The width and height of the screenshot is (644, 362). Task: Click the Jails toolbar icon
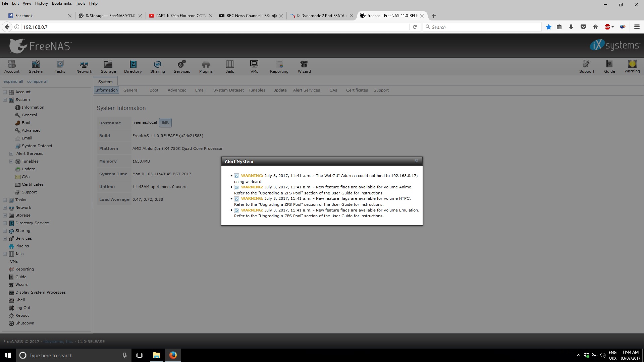[230, 66]
